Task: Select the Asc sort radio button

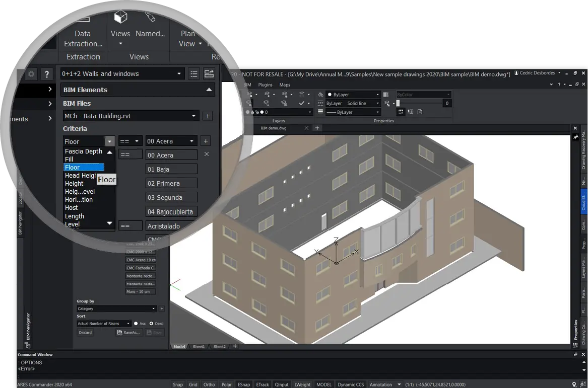Action: tap(136, 324)
